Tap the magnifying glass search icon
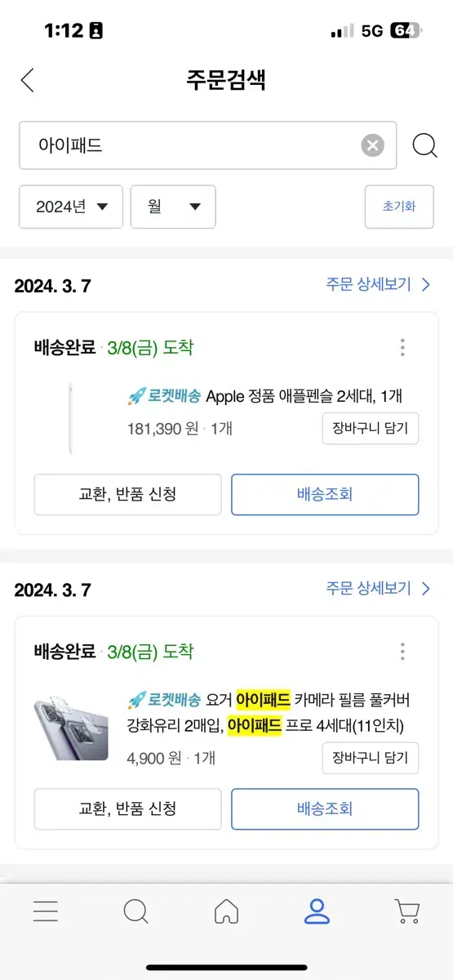This screenshot has height=980, width=453. point(424,146)
